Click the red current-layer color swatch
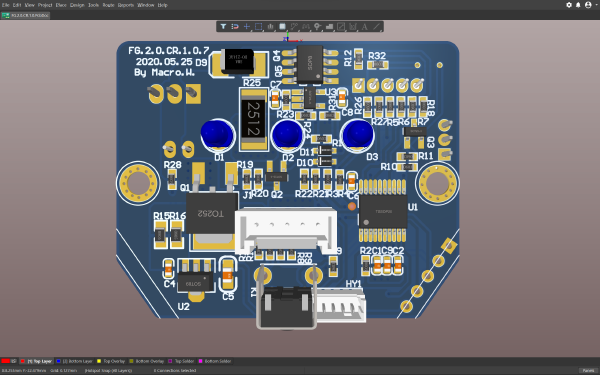 (x=5, y=361)
